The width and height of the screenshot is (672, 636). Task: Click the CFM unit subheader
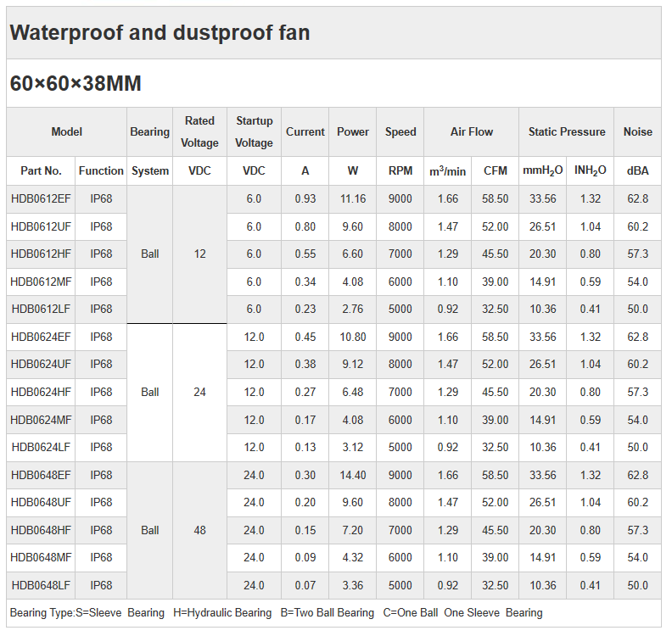point(496,170)
